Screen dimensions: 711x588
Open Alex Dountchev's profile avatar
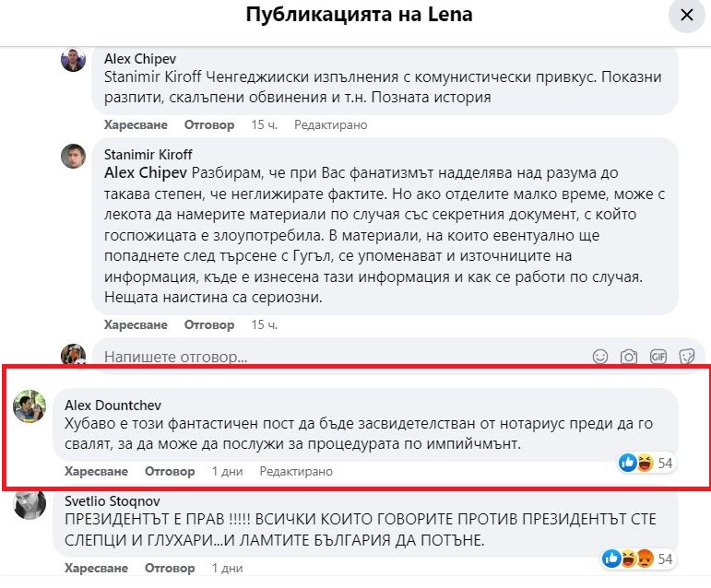click(30, 406)
